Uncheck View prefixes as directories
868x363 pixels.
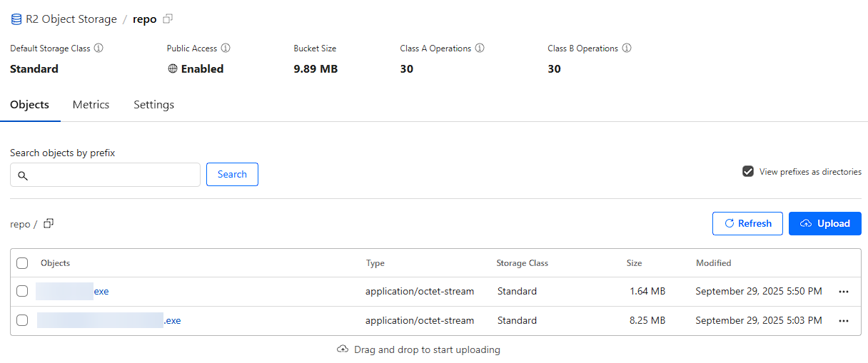(x=748, y=172)
